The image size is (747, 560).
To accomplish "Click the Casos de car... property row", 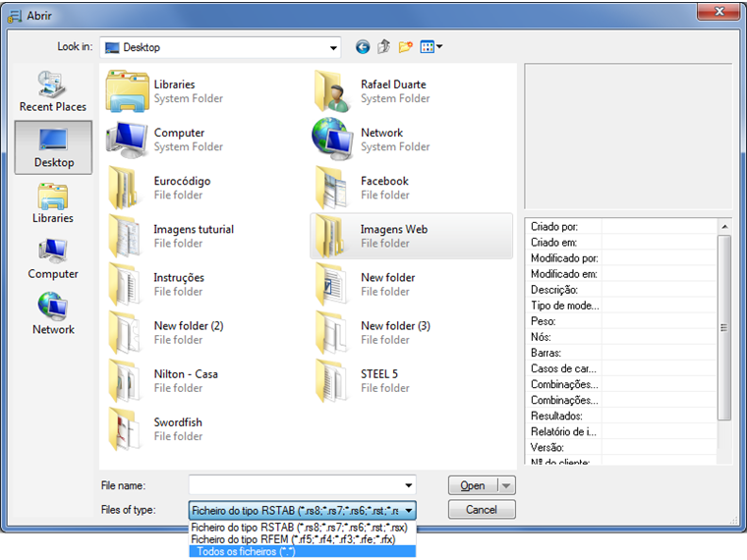I will tap(622, 368).
